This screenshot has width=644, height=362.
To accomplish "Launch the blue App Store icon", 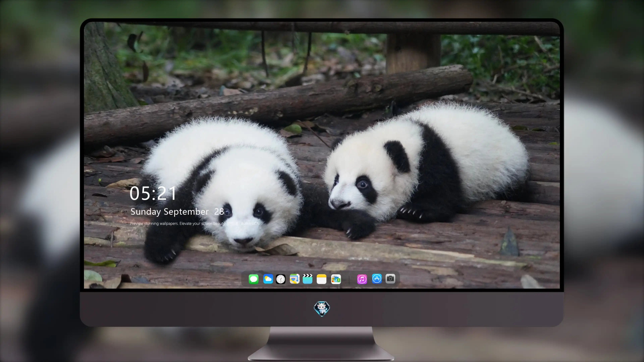I will click(377, 279).
